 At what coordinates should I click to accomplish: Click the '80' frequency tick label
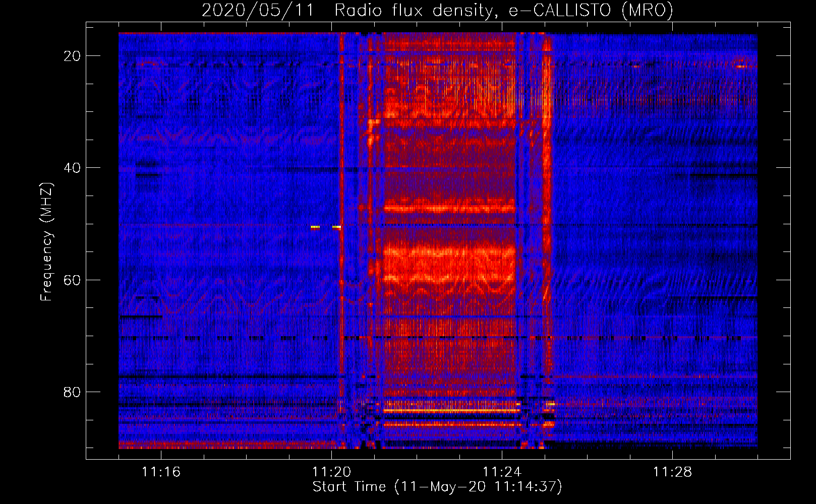pos(73,392)
